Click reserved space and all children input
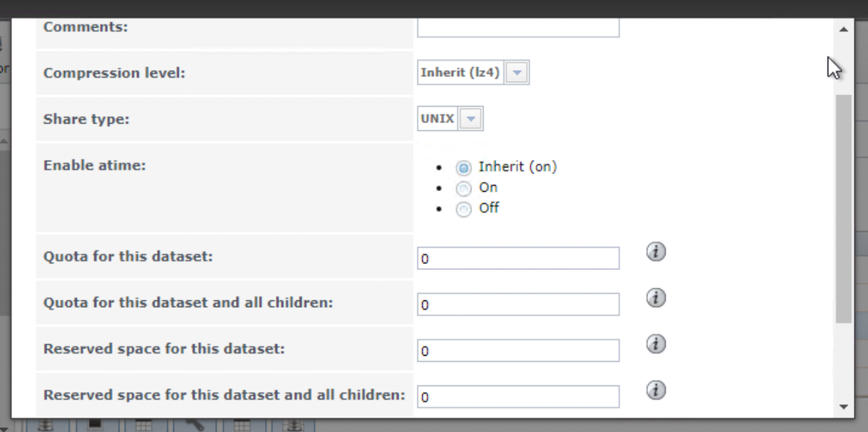 click(518, 397)
